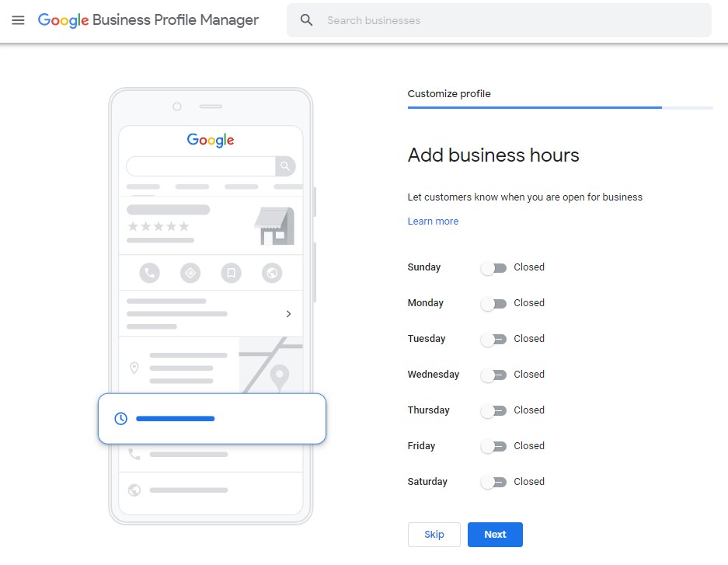Click the map thumbnail in the phone preview
This screenshot has height=565, width=728.
point(270,365)
